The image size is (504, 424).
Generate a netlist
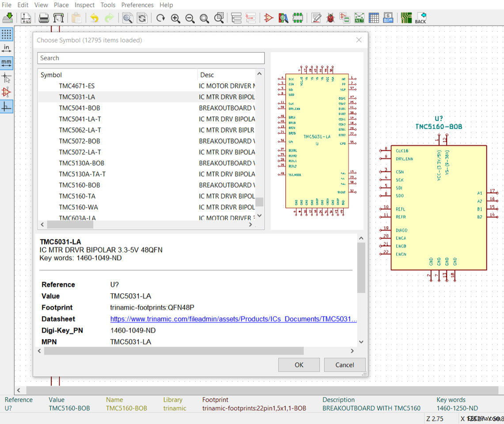click(359, 18)
